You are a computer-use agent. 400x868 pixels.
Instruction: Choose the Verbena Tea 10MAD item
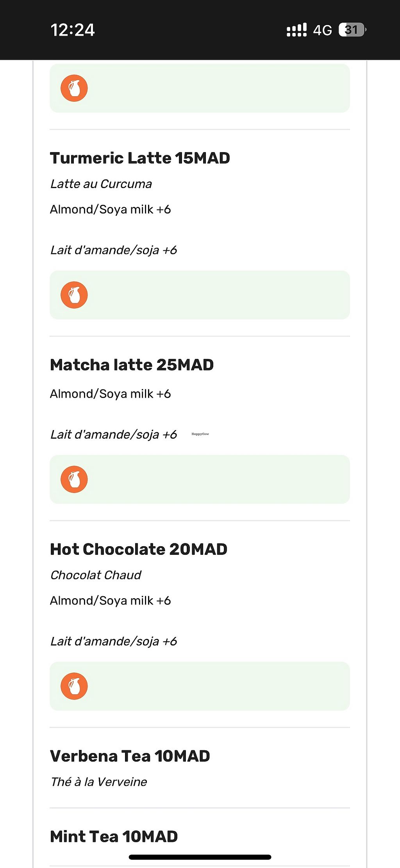[130, 756]
